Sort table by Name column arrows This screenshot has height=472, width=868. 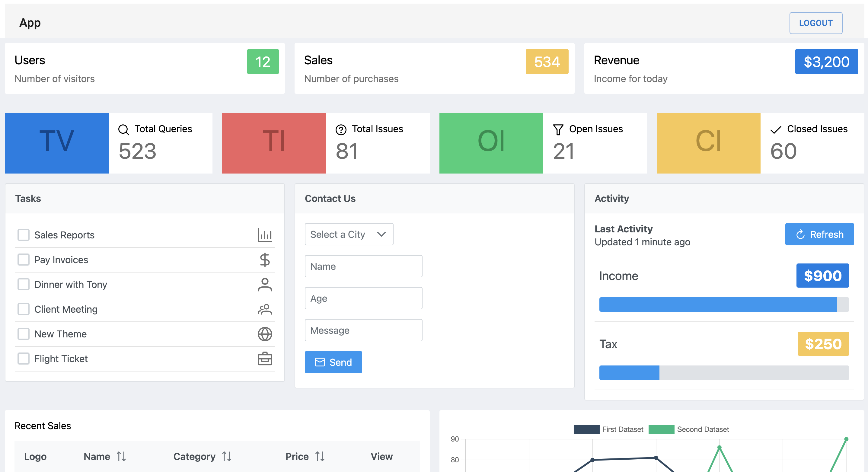(121, 457)
